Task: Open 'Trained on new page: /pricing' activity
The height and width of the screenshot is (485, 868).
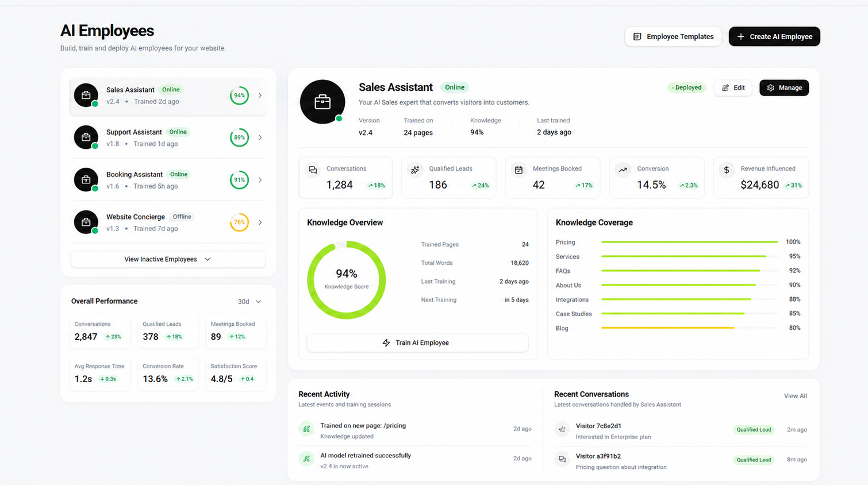Action: [x=415, y=430]
